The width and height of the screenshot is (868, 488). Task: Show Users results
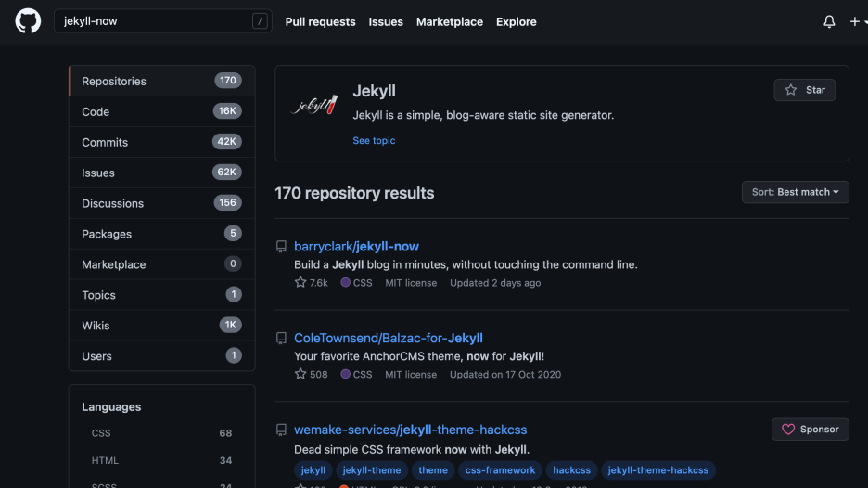tap(161, 355)
